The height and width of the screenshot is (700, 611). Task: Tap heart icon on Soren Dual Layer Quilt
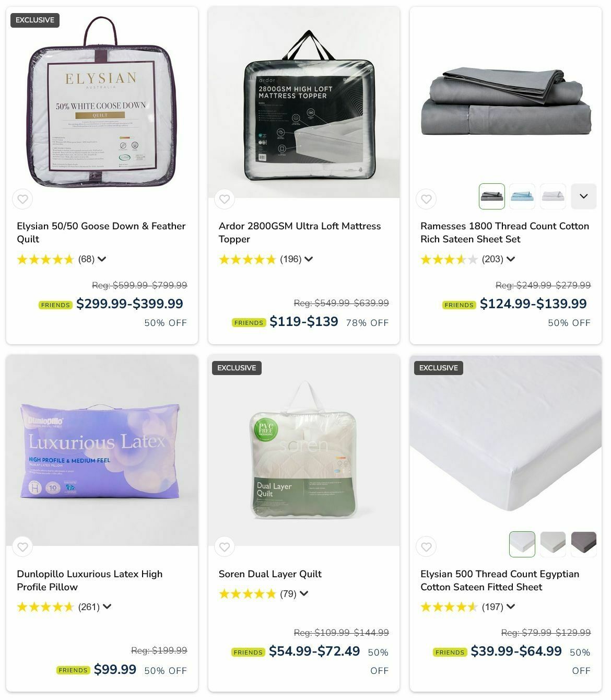pos(225,547)
